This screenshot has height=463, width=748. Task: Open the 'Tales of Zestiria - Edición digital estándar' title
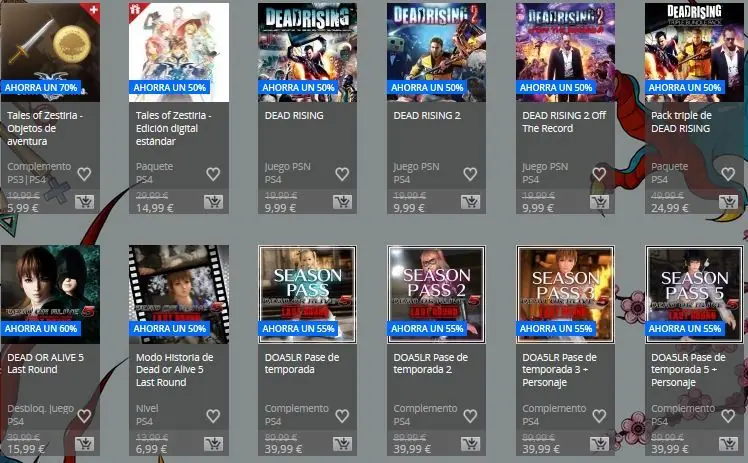click(x=174, y=128)
